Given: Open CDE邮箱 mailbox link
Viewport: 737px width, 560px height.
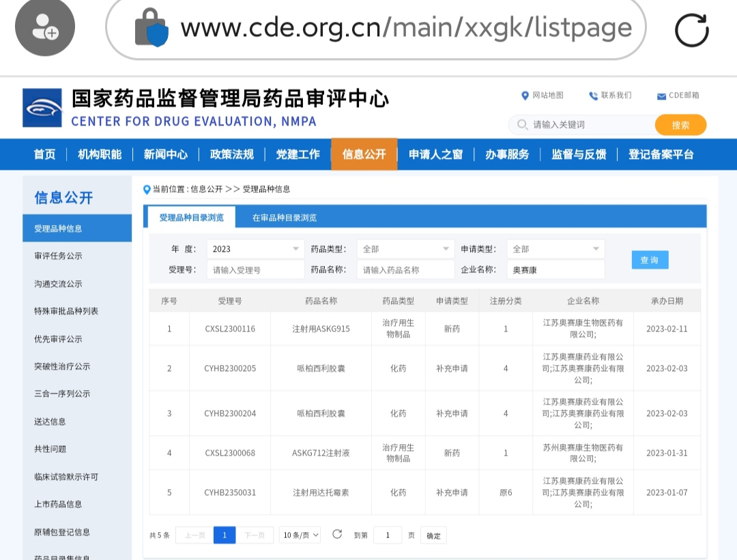Looking at the screenshot, I should point(678,95).
